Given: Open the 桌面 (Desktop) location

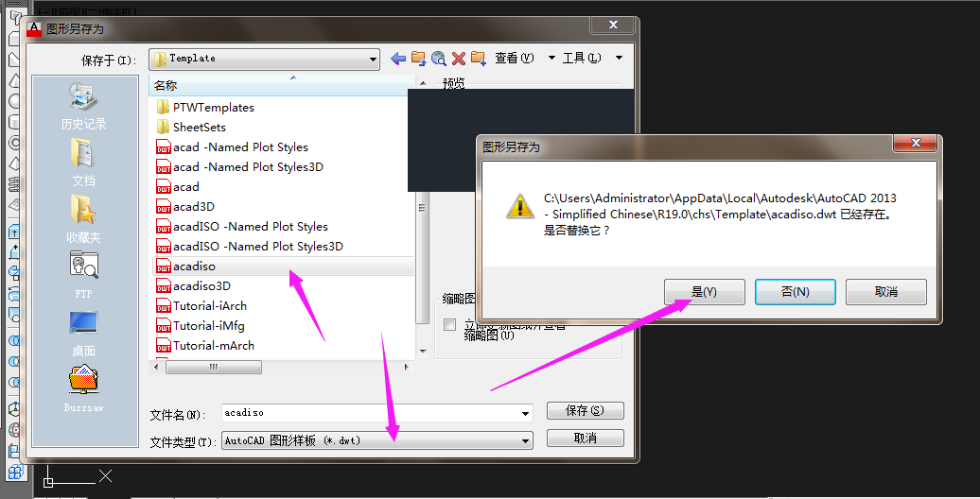Looking at the screenshot, I should pos(84,334).
